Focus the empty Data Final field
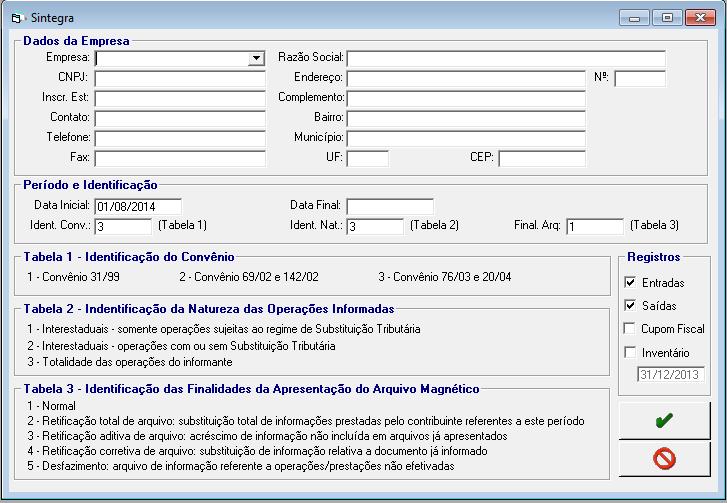 tap(390, 206)
